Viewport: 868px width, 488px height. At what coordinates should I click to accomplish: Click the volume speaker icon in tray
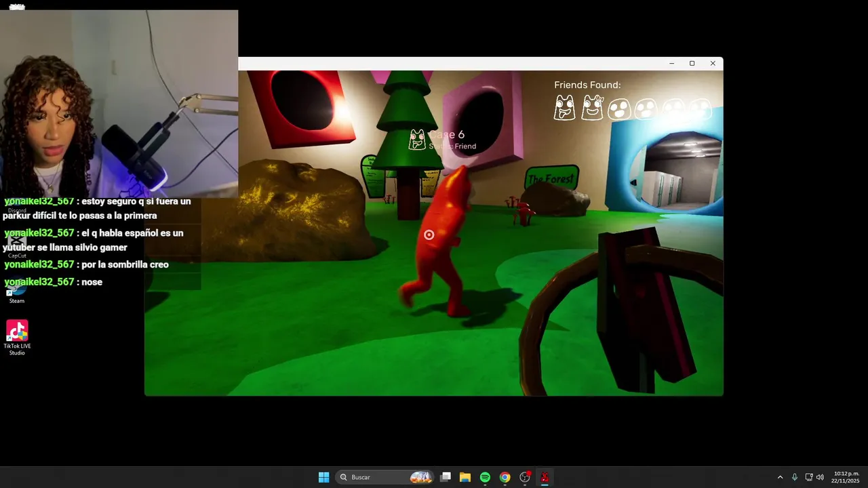(820, 477)
